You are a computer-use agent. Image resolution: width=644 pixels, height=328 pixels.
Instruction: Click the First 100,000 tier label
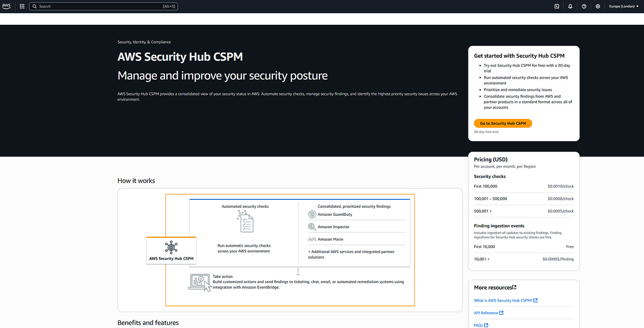tap(485, 186)
